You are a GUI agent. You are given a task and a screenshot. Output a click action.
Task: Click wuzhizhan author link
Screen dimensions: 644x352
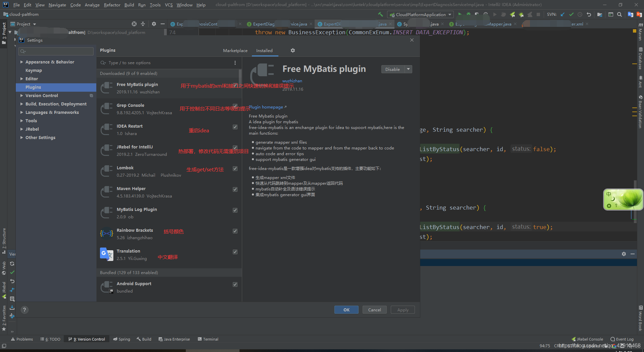[292, 81]
